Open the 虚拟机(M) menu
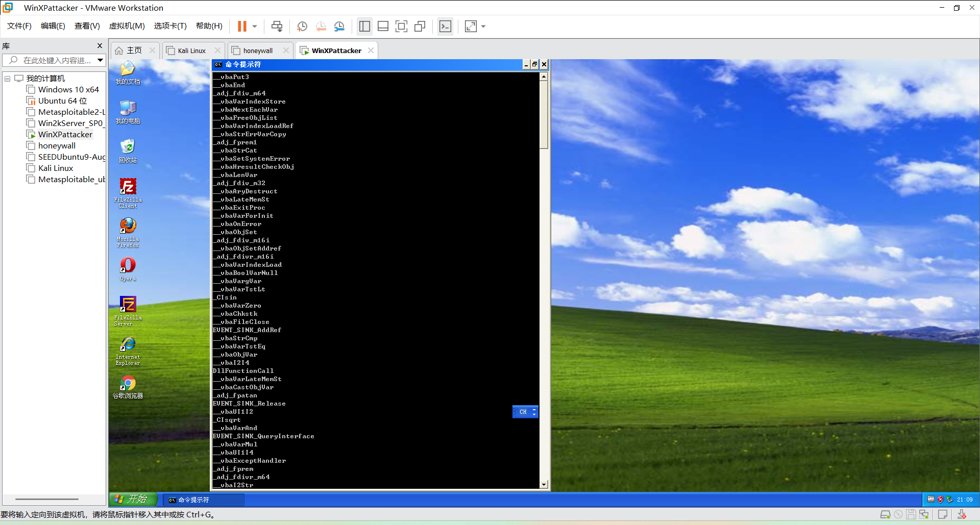Screen dimensions: 980x525 click(x=127, y=26)
